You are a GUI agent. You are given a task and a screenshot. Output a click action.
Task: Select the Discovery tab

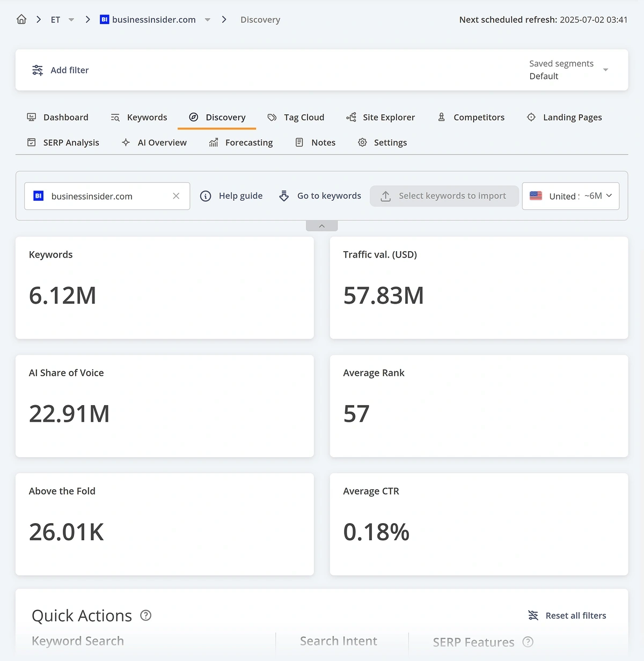[x=217, y=117]
